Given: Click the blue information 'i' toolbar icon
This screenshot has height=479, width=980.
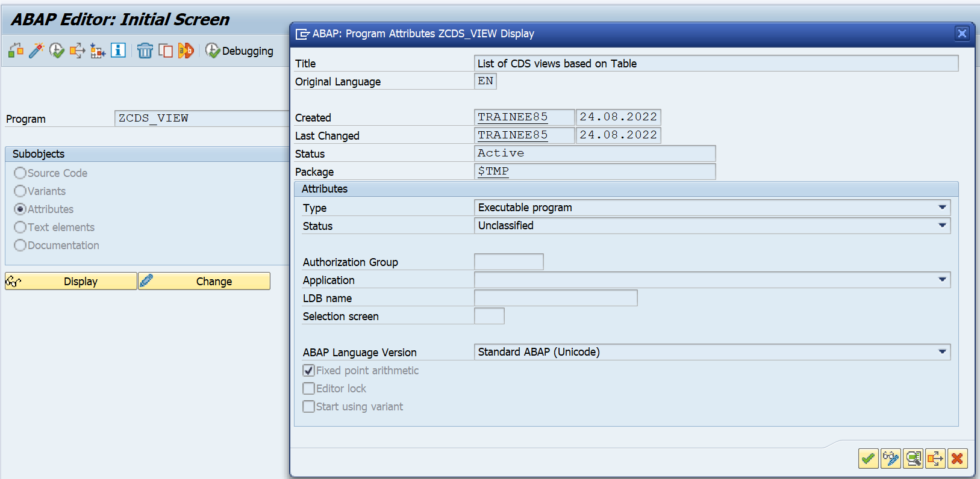Looking at the screenshot, I should pyautogui.click(x=119, y=51).
